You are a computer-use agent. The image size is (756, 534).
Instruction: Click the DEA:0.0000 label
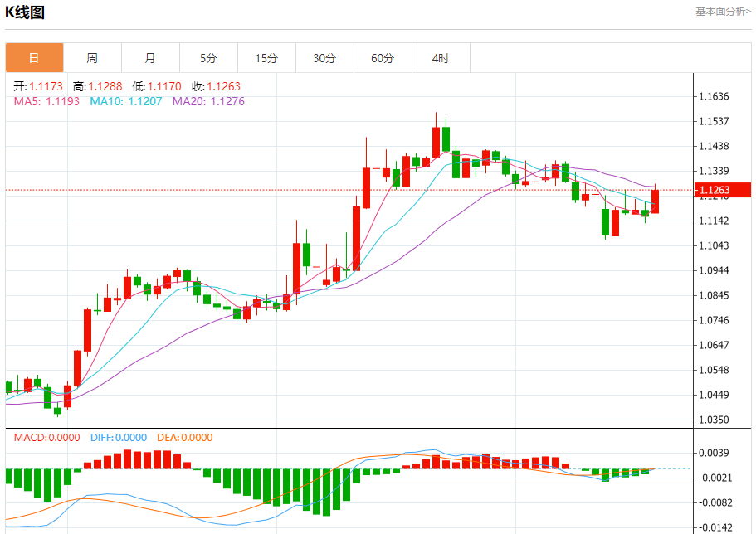coord(185,438)
